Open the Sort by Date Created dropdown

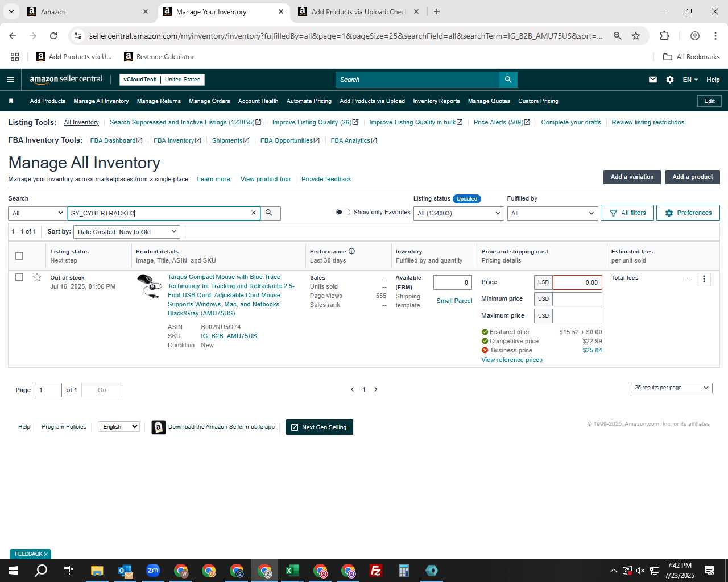pyautogui.click(x=127, y=232)
